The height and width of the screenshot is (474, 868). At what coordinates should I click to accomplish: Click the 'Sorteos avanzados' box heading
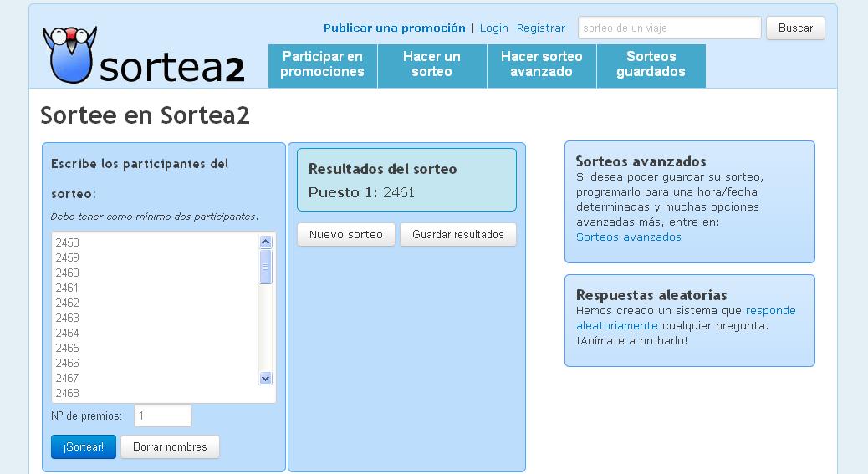tap(641, 161)
